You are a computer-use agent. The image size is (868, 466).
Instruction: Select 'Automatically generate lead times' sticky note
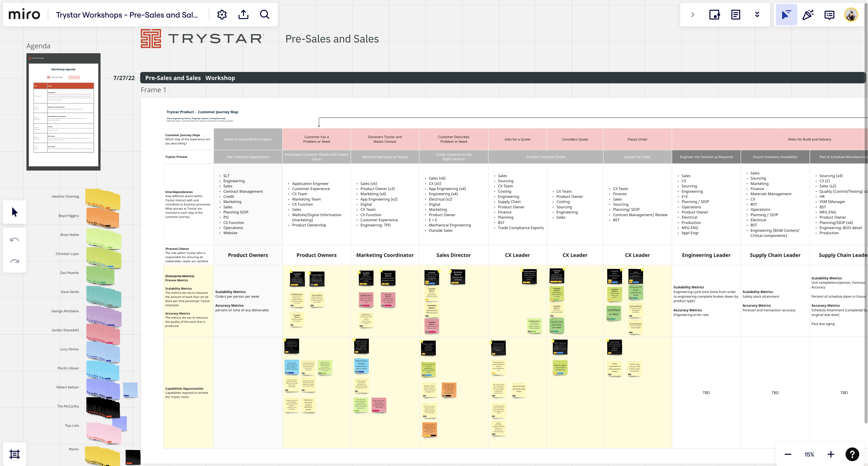519,390
